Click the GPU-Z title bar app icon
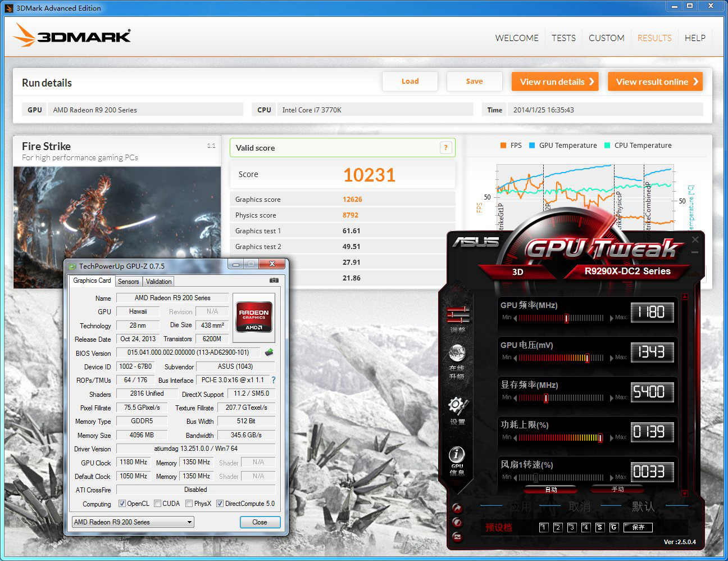This screenshot has height=561, width=728. pos(72,266)
